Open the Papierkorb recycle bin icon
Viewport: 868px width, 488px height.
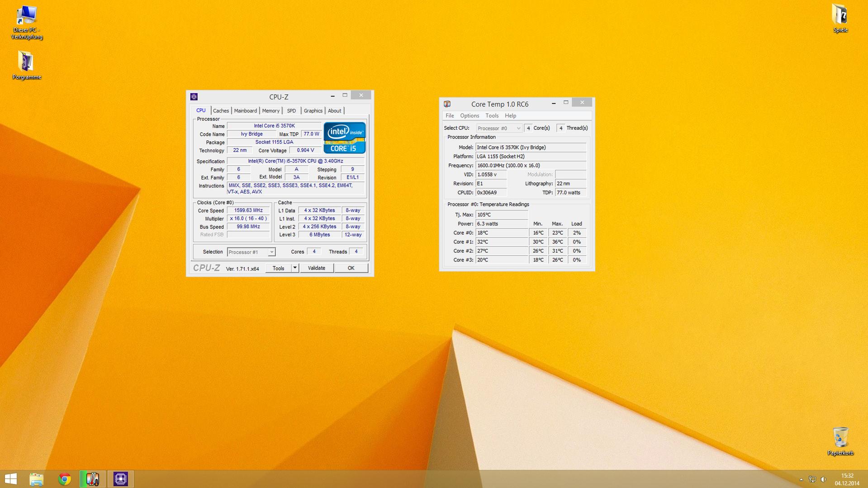click(840, 441)
